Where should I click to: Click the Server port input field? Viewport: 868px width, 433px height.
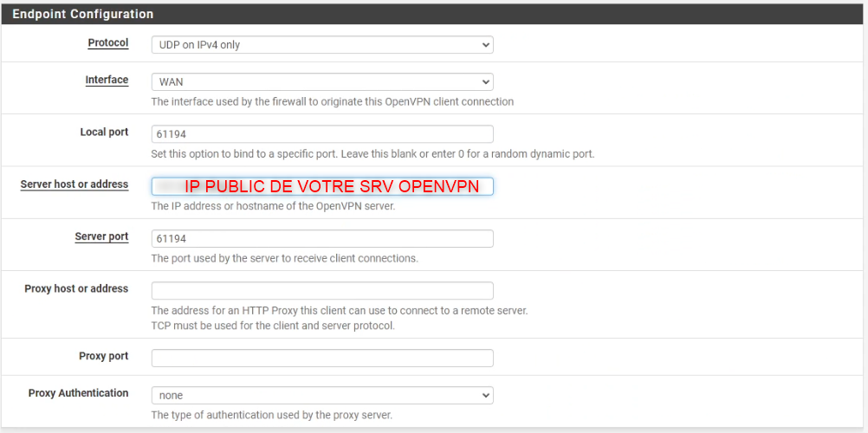321,238
